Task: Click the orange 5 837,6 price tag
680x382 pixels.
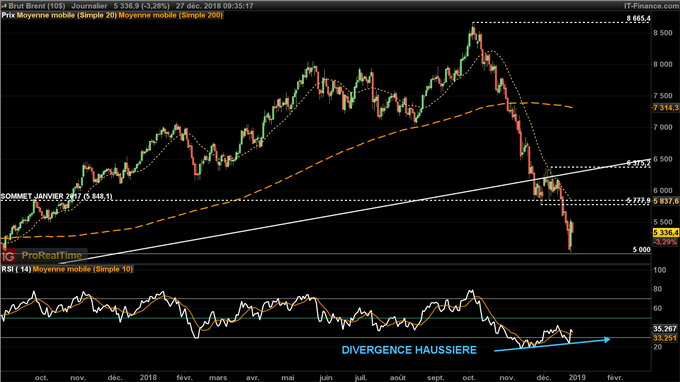Action: coord(666,201)
